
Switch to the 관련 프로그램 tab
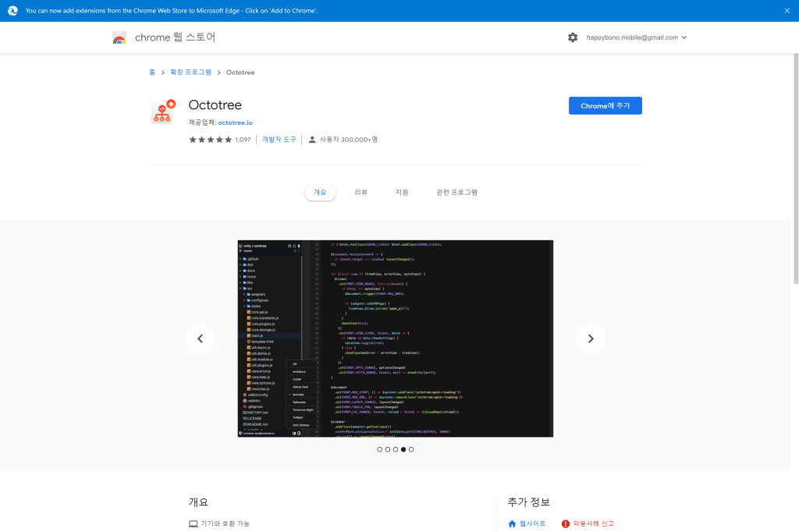[x=456, y=193]
